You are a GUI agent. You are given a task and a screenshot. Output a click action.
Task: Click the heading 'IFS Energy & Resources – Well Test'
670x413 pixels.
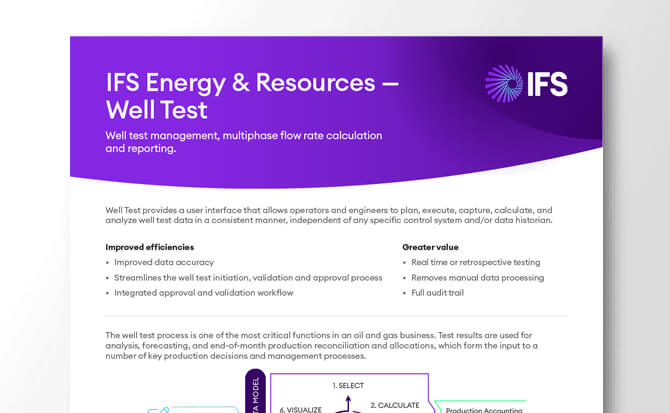click(252, 96)
